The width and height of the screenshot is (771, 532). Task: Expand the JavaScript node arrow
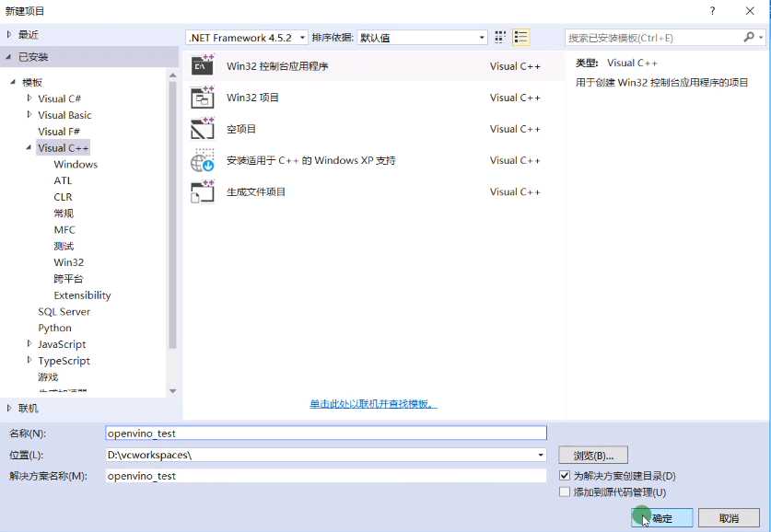click(x=29, y=344)
